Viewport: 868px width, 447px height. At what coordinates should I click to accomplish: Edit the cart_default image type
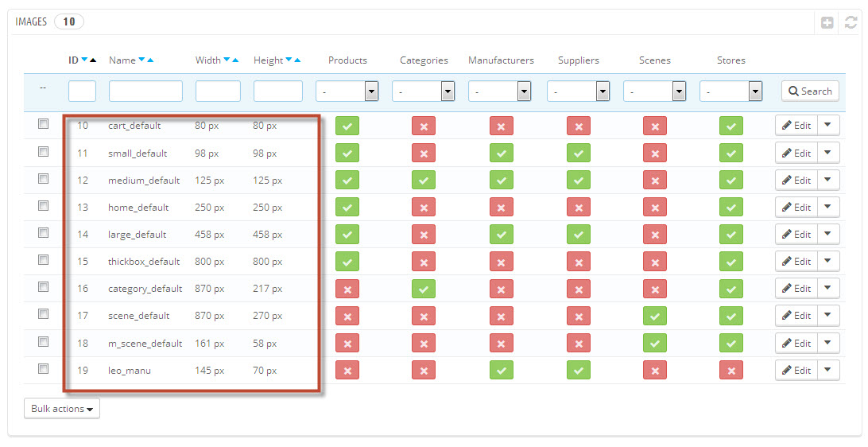coord(796,125)
